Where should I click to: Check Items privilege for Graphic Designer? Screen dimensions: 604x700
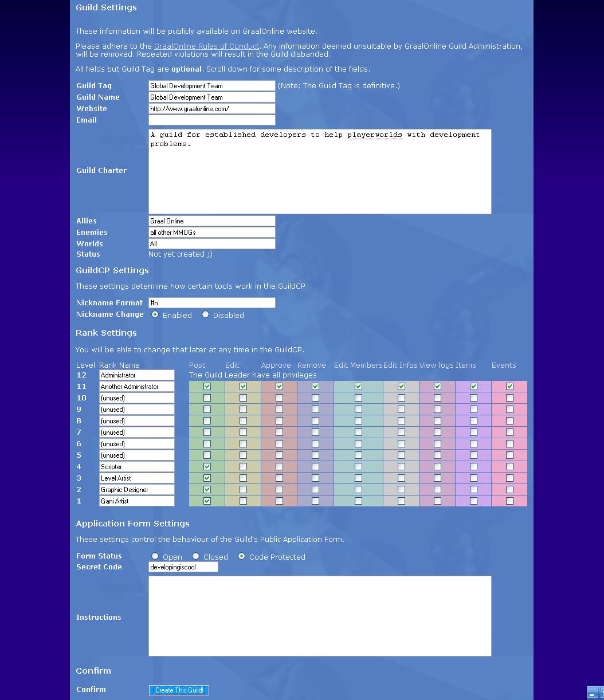[x=473, y=490]
